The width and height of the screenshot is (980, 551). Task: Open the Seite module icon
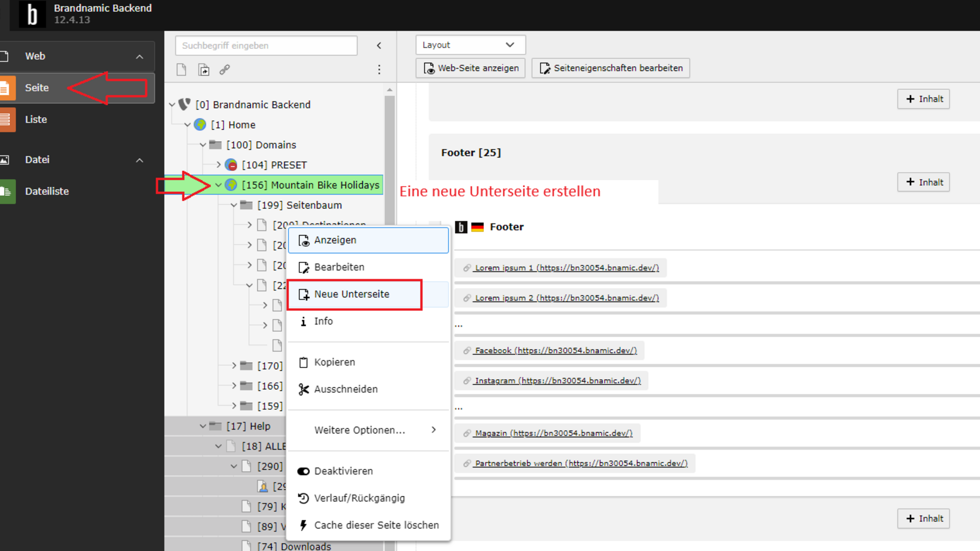point(7,88)
